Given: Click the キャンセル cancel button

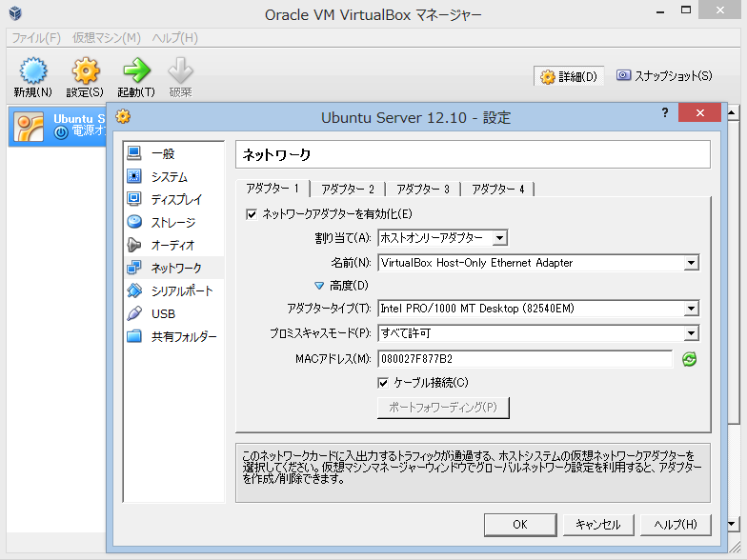Looking at the screenshot, I should click(x=598, y=524).
